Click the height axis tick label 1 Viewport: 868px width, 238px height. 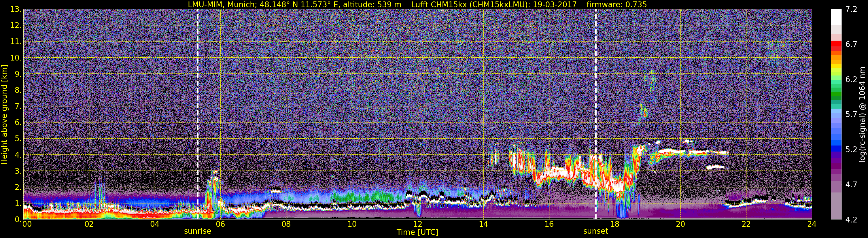point(18,203)
